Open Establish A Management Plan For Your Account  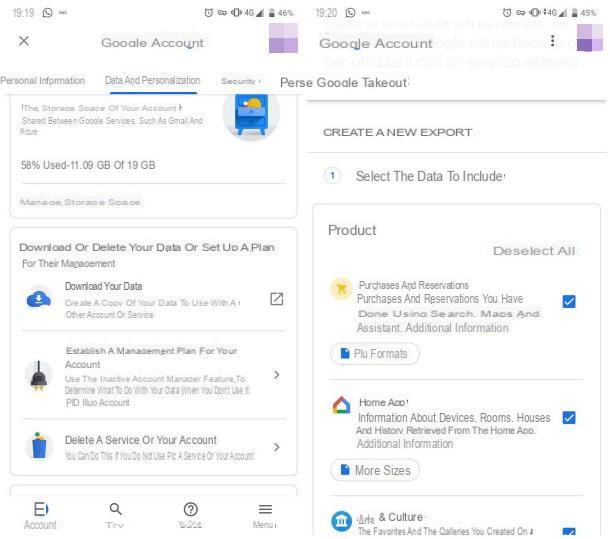[154, 376]
